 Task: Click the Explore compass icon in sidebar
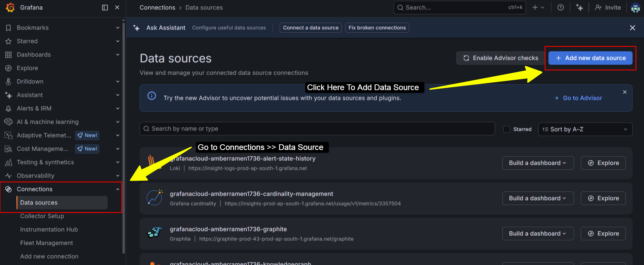[x=8, y=68]
